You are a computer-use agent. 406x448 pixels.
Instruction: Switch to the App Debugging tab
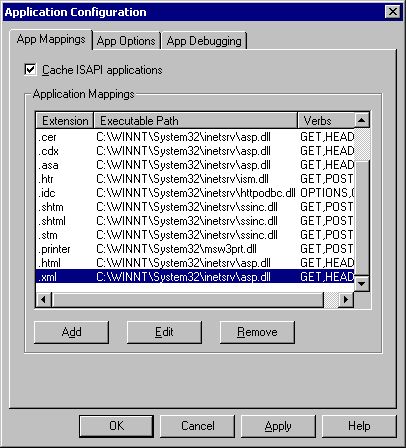(204, 41)
